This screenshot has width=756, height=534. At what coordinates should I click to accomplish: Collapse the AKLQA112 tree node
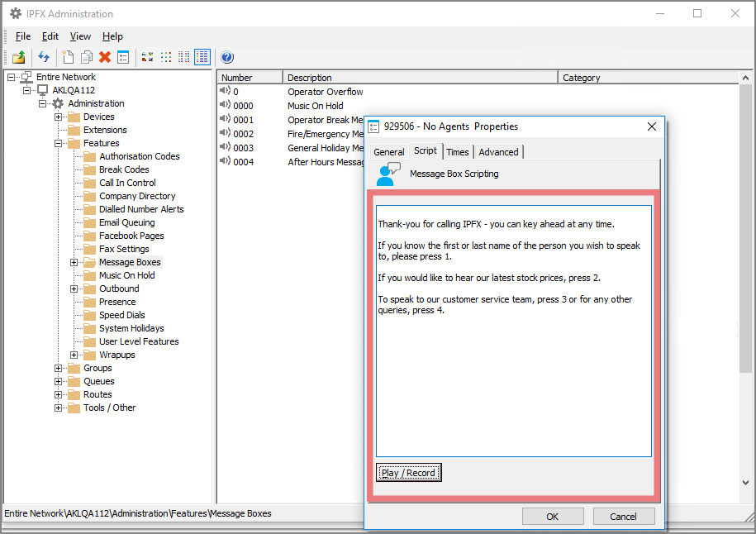pyautogui.click(x=27, y=90)
